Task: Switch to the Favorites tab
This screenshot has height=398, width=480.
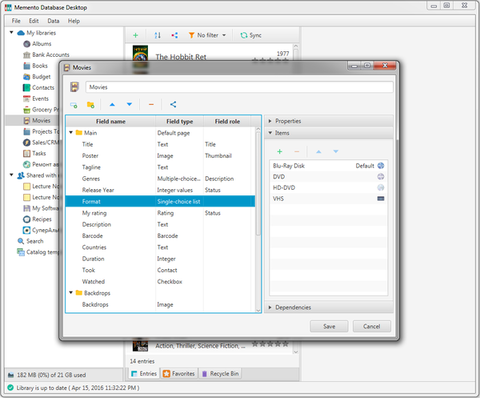Action: [179, 374]
